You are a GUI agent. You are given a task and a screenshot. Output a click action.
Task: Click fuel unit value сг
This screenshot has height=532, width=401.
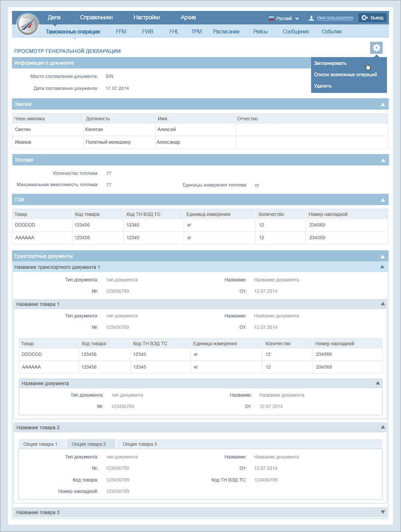tap(257, 185)
